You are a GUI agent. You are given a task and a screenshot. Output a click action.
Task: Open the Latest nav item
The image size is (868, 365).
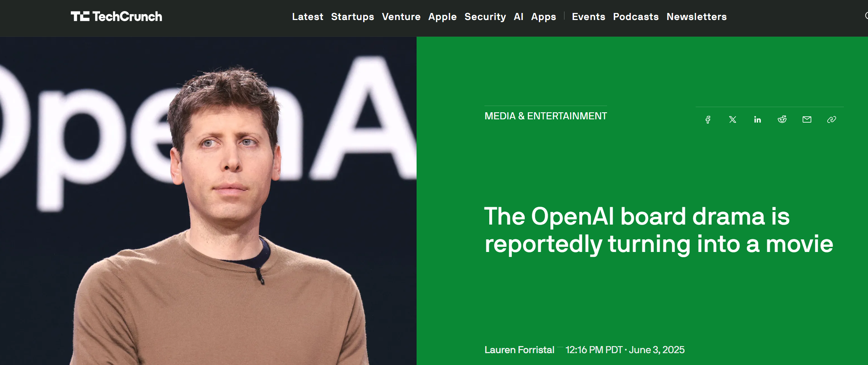[x=308, y=17]
